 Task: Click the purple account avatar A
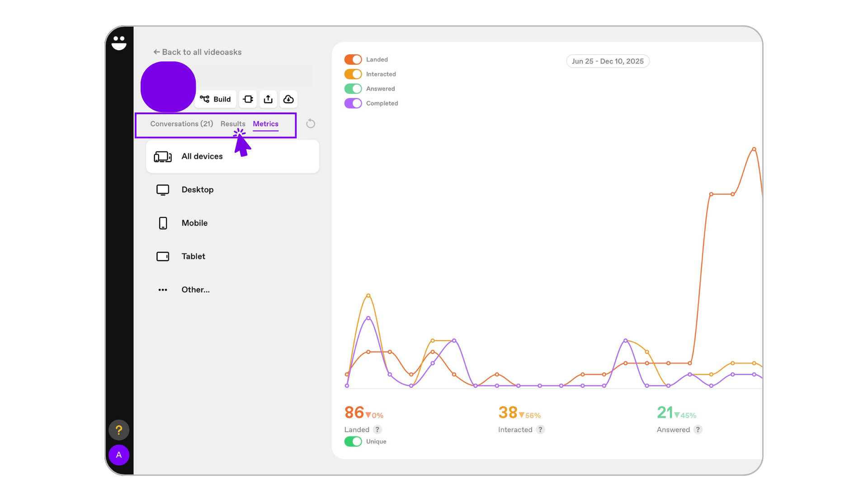pos(119,455)
